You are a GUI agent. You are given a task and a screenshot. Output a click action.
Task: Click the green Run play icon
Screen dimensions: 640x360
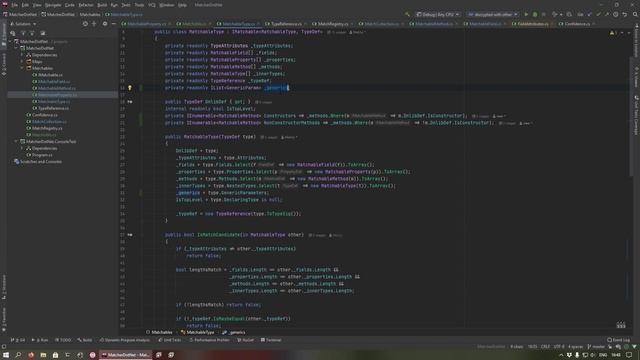click(x=526, y=14)
